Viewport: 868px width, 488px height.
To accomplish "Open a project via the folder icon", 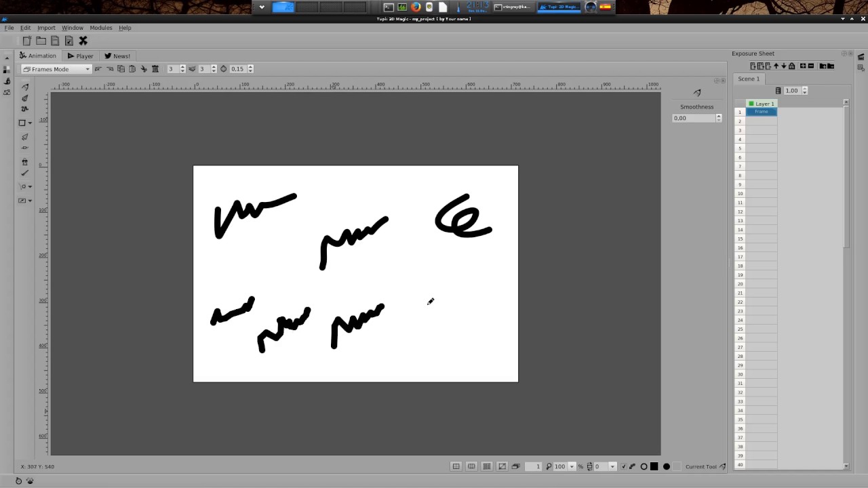I will pyautogui.click(x=41, y=41).
